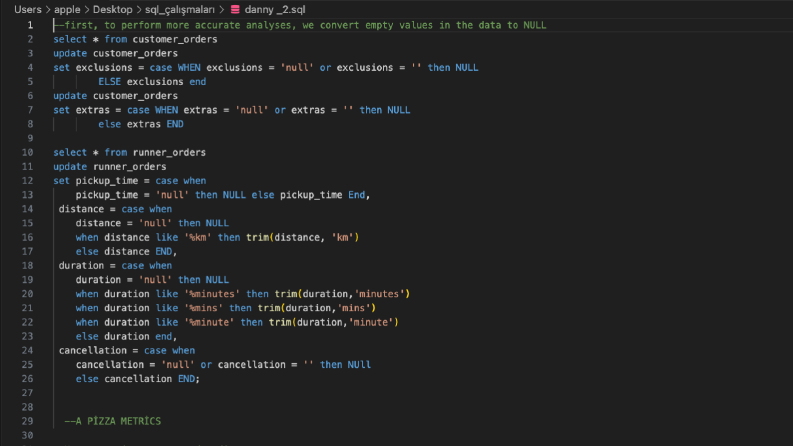Place cursor in 'set exclusions = case WHEN' line

tap(266, 67)
